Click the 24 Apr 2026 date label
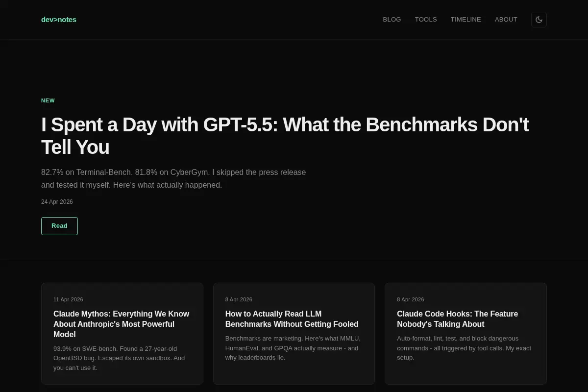 coord(57,202)
